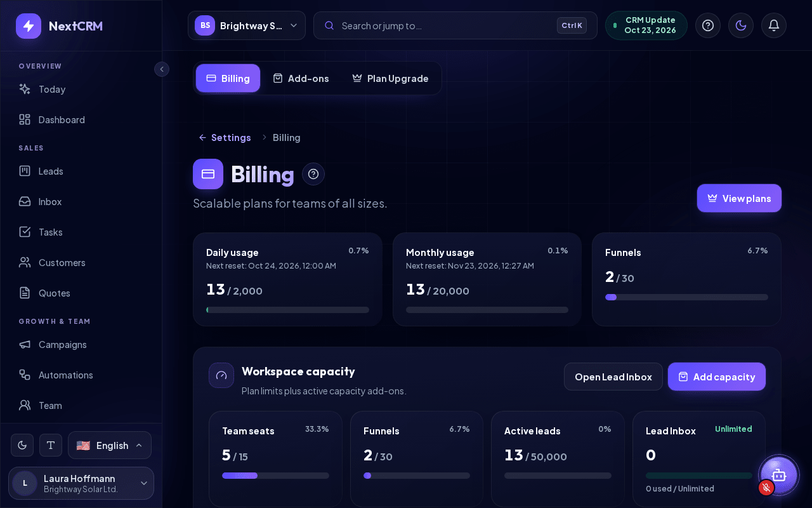
Task: Collapse the sidebar with the chevron
Action: 162,69
